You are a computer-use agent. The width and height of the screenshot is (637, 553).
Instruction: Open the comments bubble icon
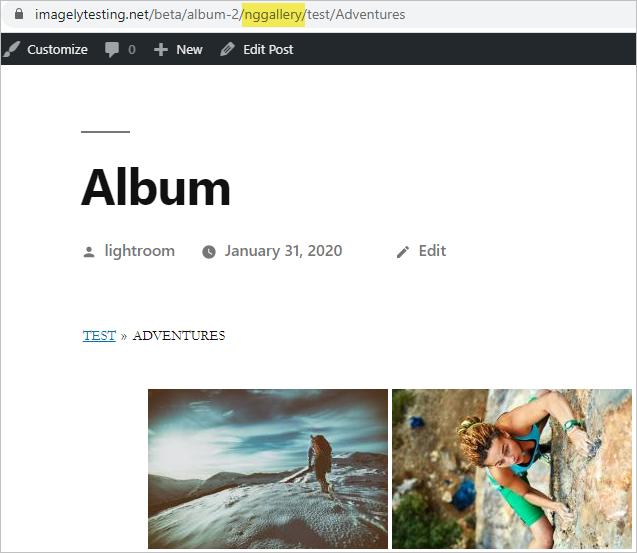(111, 50)
